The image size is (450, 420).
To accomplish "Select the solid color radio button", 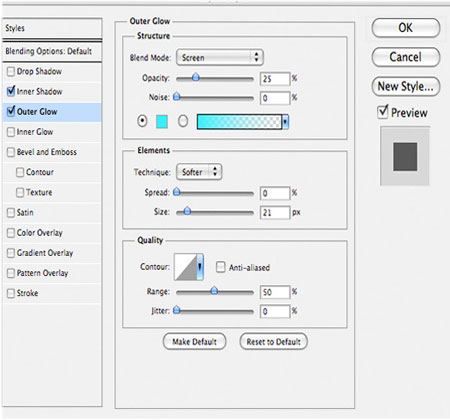I will [142, 121].
